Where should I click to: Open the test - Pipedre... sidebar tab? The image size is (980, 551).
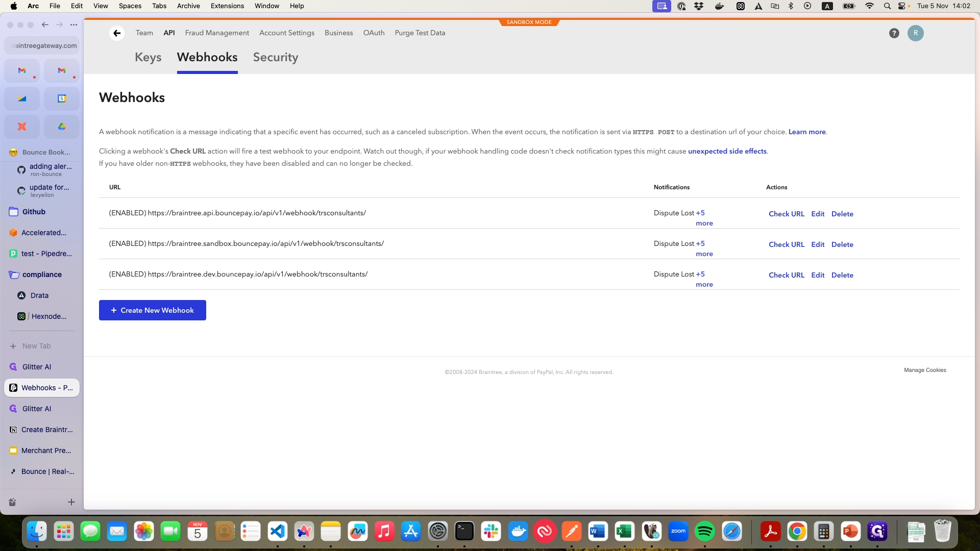pyautogui.click(x=42, y=254)
